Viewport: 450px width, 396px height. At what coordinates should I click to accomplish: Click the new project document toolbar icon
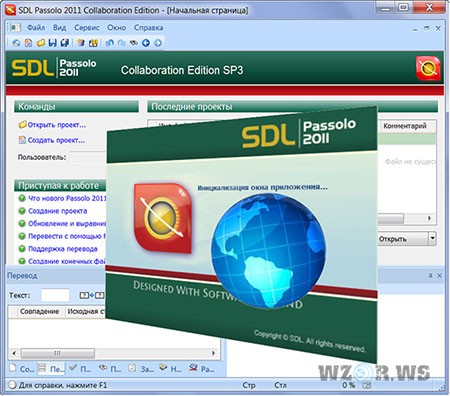pos(28,43)
